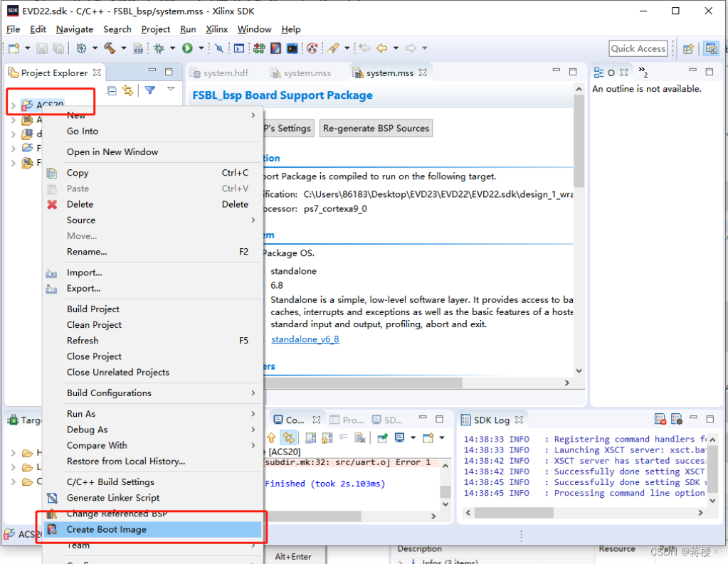Screen dimensions: 728x564
Task: Open the Xilinx menu in menu bar
Action: pos(217,29)
